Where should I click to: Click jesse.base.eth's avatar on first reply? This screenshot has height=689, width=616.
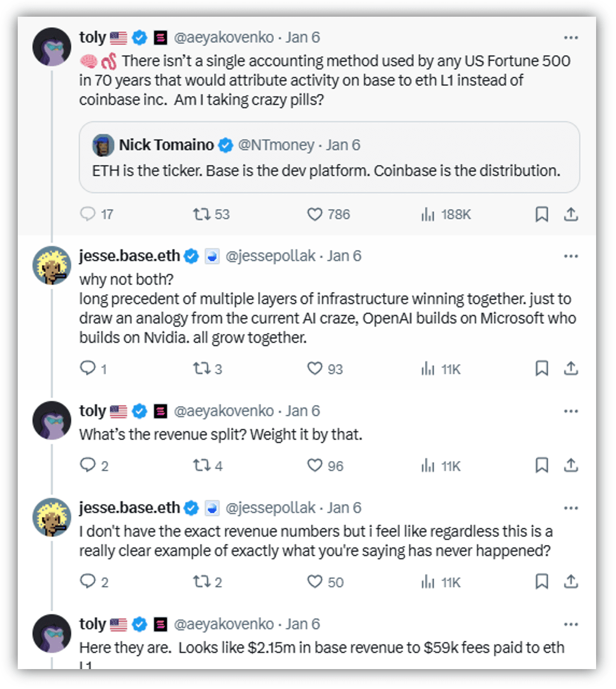point(52,265)
